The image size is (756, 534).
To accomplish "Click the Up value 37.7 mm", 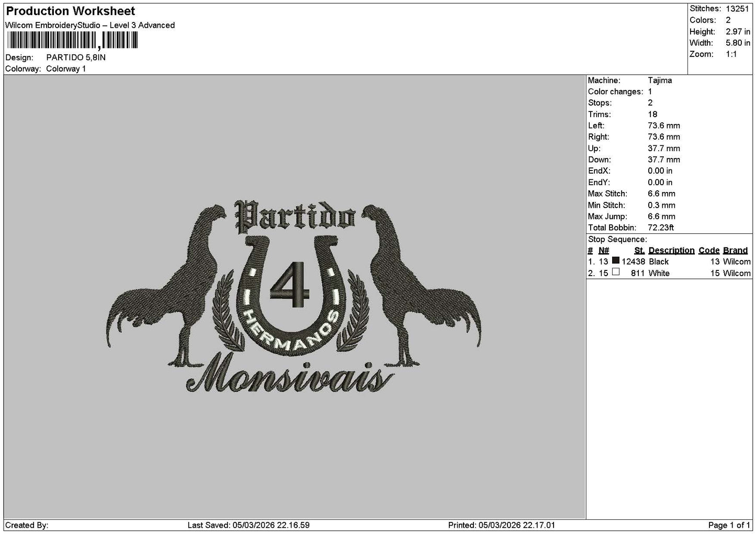I will [x=664, y=149].
